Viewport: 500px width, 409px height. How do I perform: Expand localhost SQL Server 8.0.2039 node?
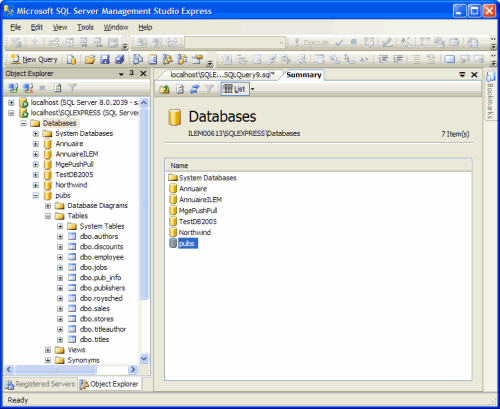11,103
